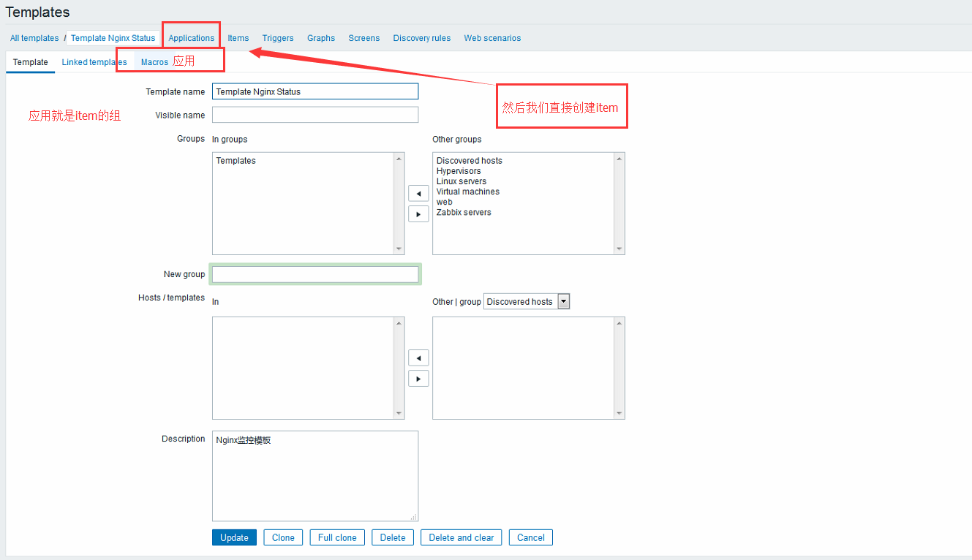The height and width of the screenshot is (560, 972).
Task: Go to All templates breadcrumb link
Action: [34, 38]
